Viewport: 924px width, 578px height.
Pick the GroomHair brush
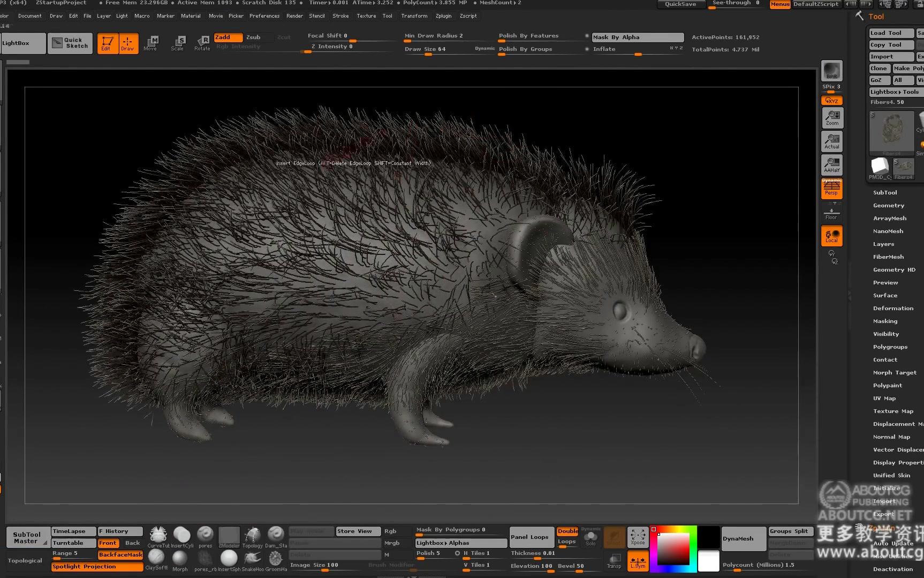(x=276, y=558)
